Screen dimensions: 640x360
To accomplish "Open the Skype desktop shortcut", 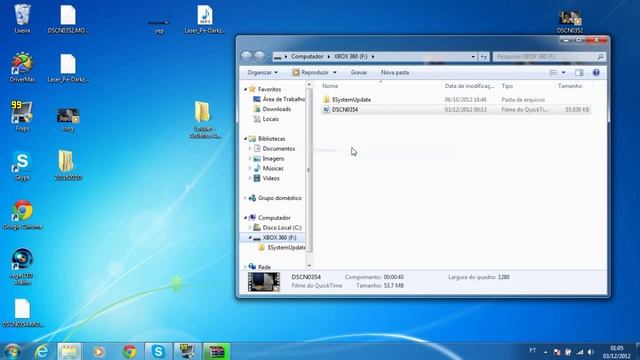I will [x=22, y=166].
